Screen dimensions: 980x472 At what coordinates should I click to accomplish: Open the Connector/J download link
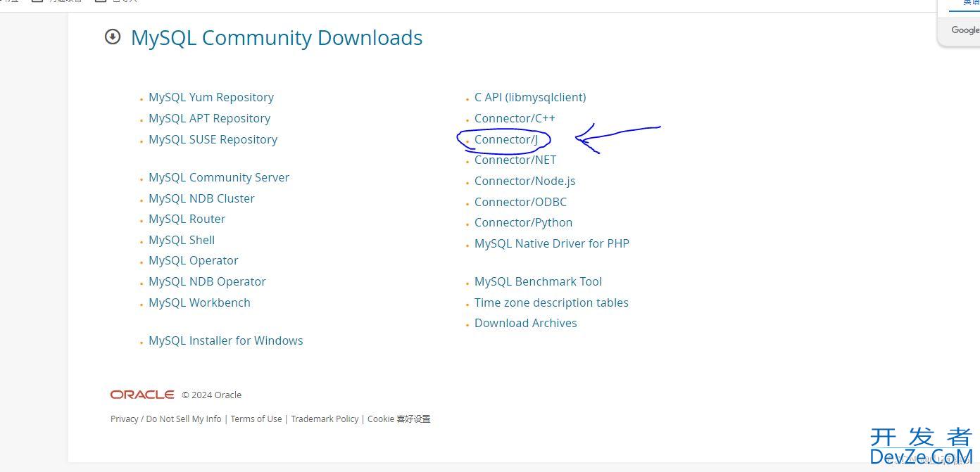(506, 139)
